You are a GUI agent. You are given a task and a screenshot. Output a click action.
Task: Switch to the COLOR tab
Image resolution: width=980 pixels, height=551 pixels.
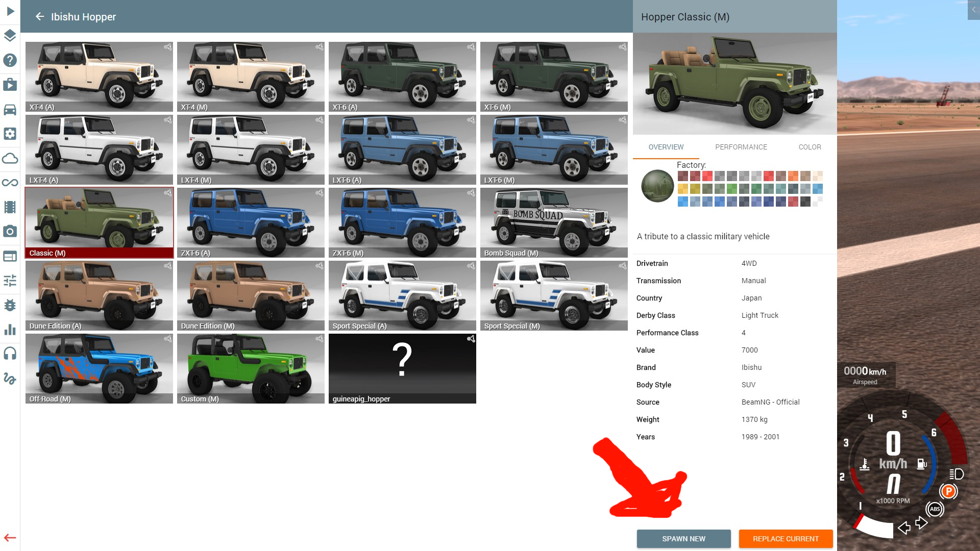point(810,147)
